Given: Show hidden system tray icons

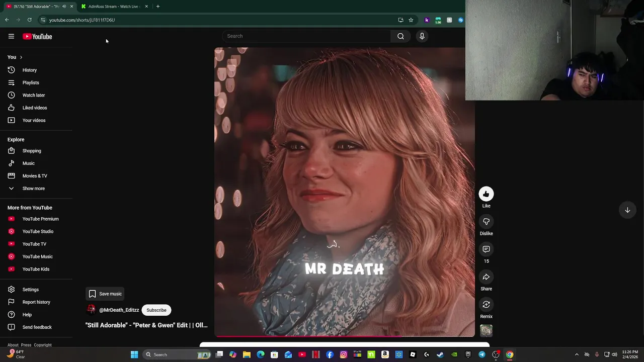Looking at the screenshot, I should coord(577,354).
